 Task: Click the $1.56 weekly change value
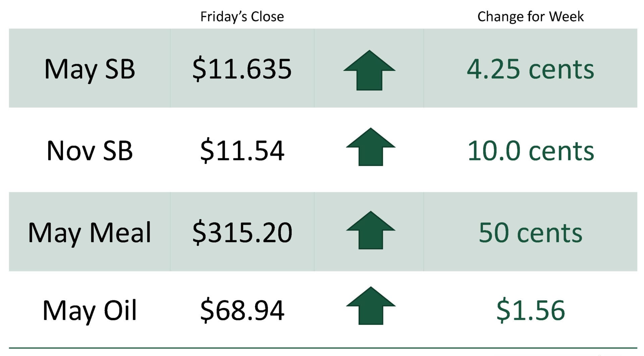point(530,310)
